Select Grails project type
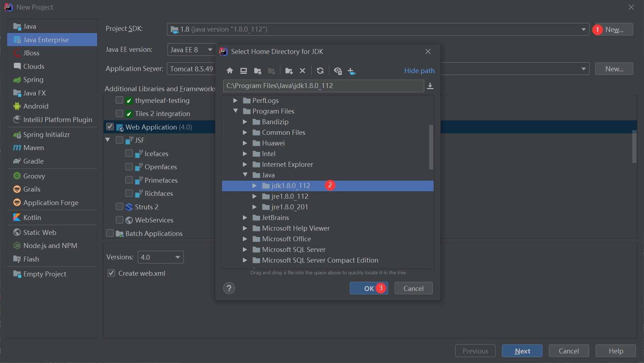The width and height of the screenshot is (644, 363). coord(32,189)
